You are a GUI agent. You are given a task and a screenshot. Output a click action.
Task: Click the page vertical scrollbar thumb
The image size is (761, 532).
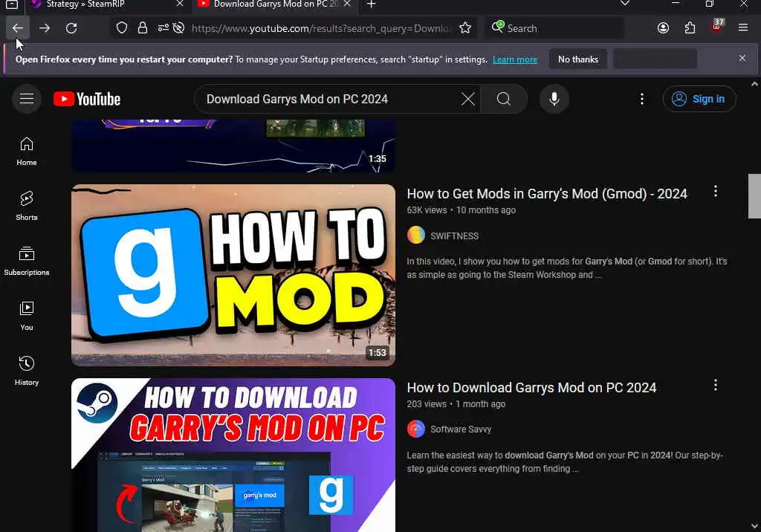point(754,196)
